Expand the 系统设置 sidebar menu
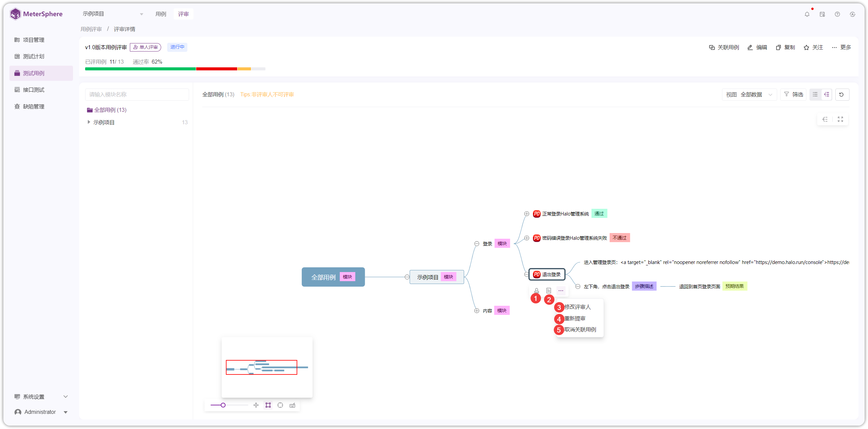868x429 pixels. (41, 397)
